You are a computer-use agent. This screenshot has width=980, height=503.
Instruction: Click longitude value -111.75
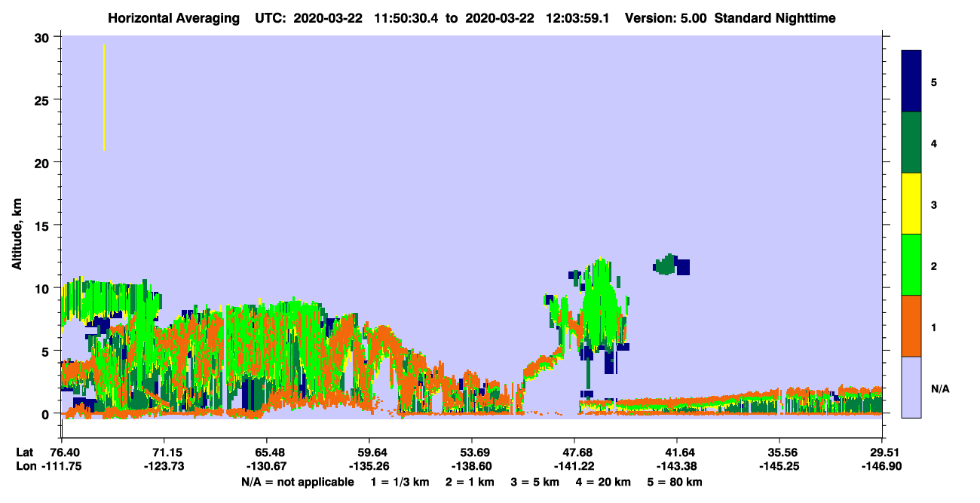click(x=60, y=466)
